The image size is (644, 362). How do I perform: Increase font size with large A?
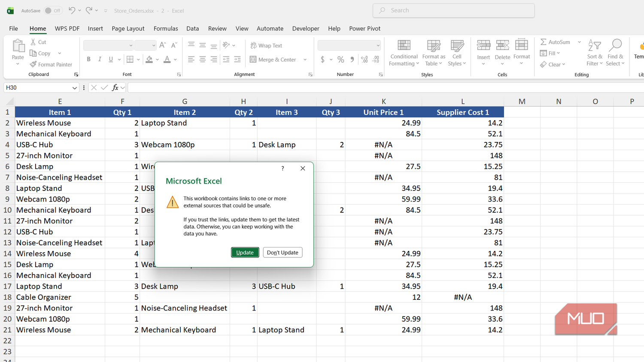click(162, 45)
